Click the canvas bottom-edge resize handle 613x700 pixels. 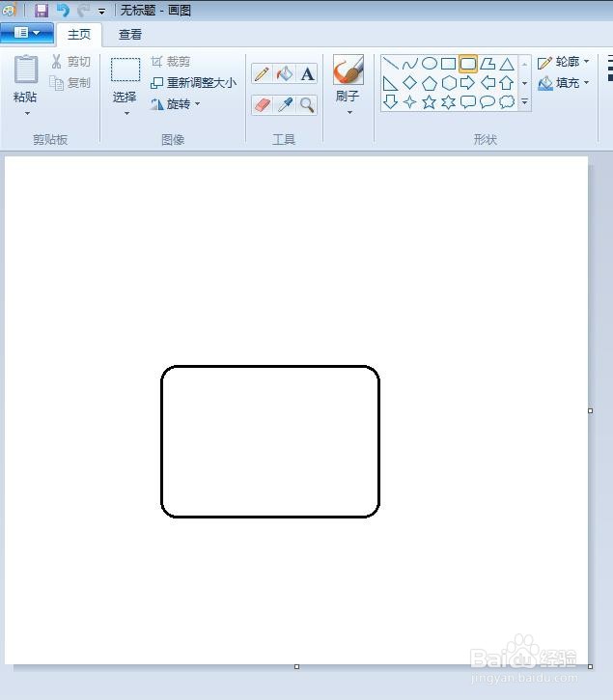(297, 666)
